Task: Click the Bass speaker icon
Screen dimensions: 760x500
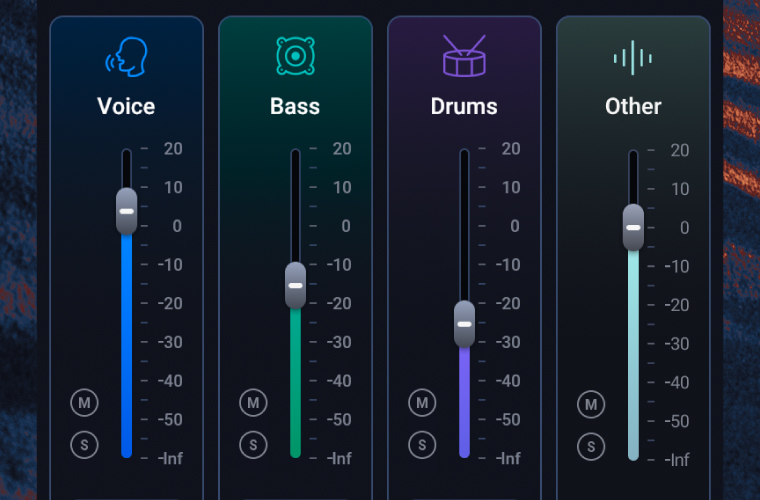Action: pyautogui.click(x=295, y=57)
